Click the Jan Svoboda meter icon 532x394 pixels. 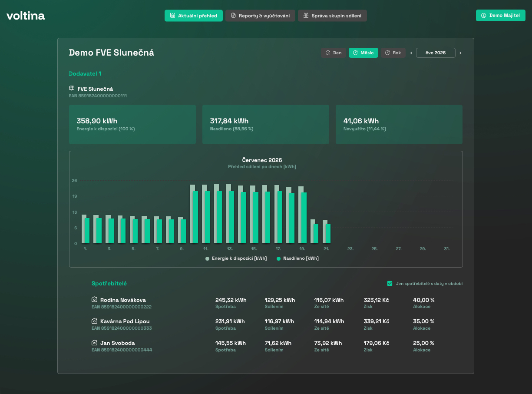[x=94, y=343]
